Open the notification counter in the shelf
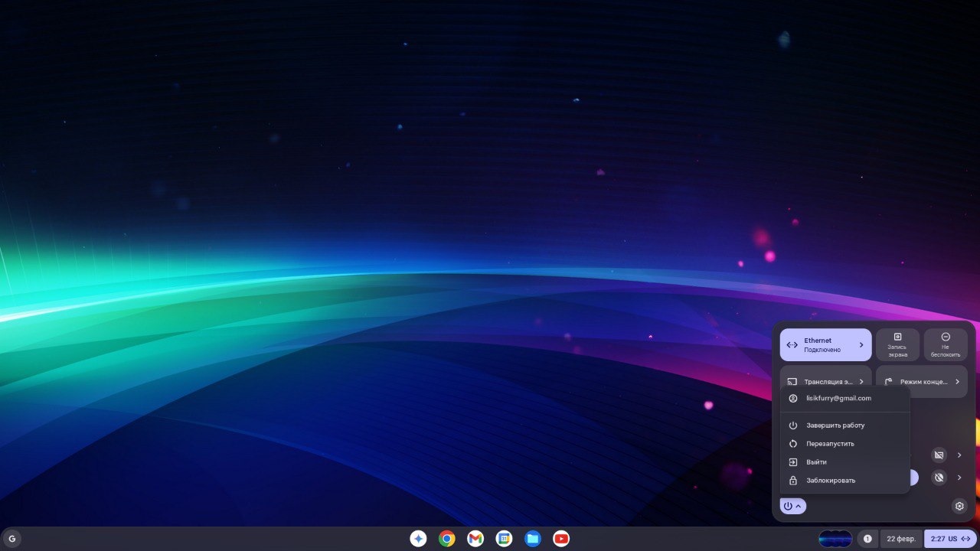The width and height of the screenshot is (980, 551). [867, 539]
